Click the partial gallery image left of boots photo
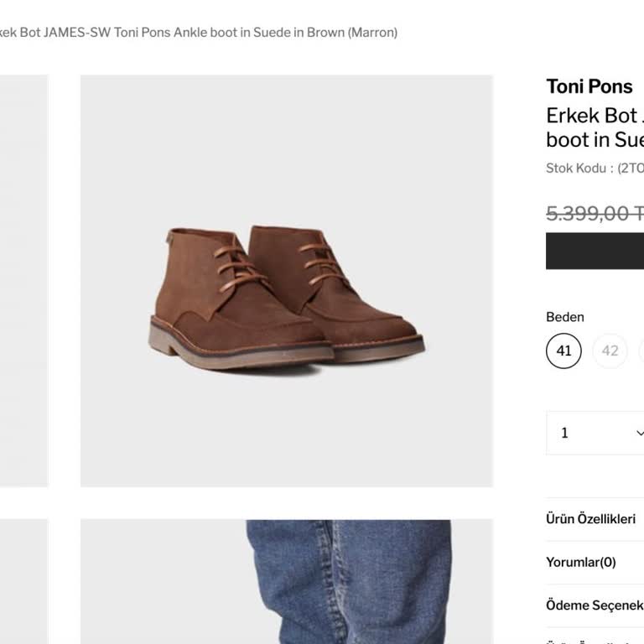Viewport: 644px width, 644px height. [23, 281]
